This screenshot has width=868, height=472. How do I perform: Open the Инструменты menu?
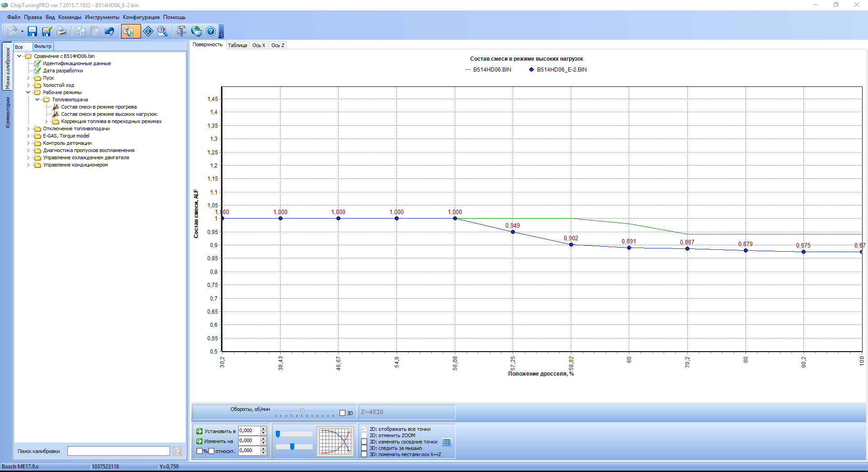pyautogui.click(x=102, y=17)
